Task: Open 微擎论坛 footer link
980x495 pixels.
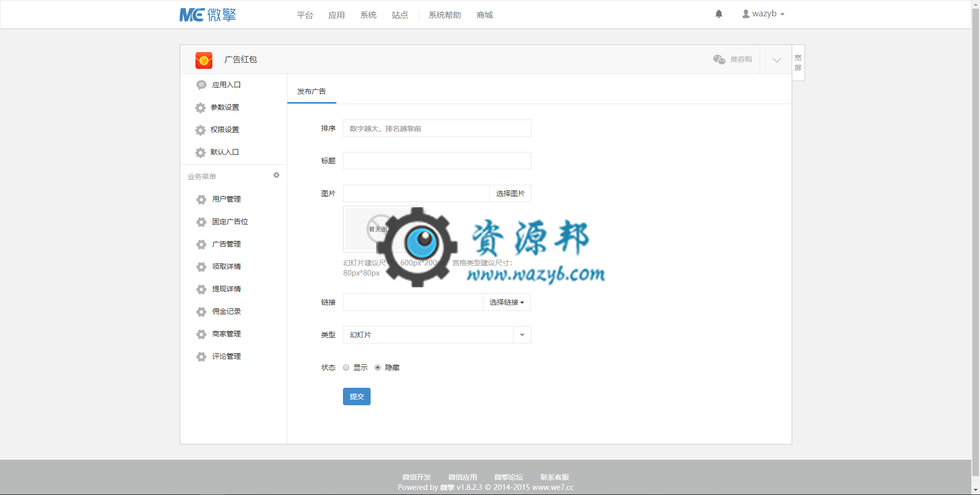Action: pos(508,477)
